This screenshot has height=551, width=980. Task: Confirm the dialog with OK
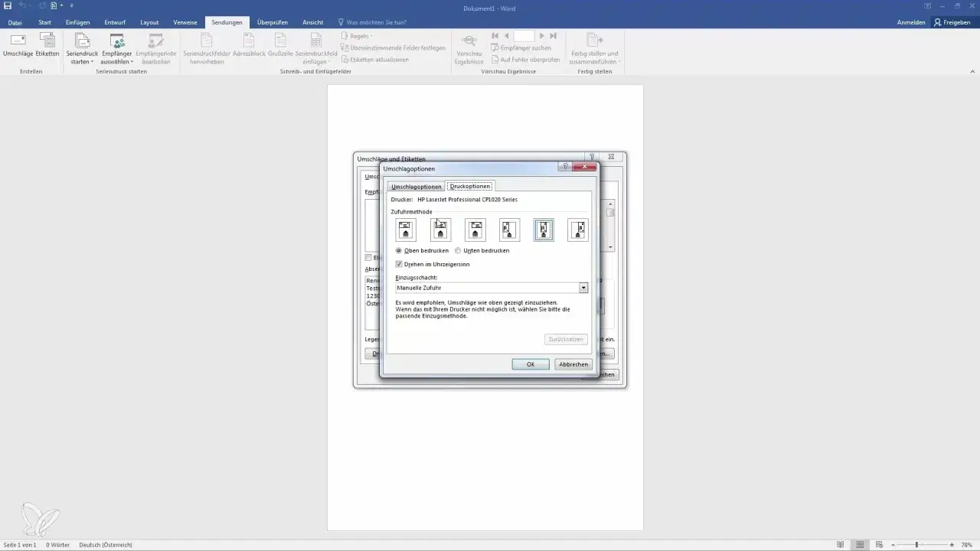click(x=530, y=364)
